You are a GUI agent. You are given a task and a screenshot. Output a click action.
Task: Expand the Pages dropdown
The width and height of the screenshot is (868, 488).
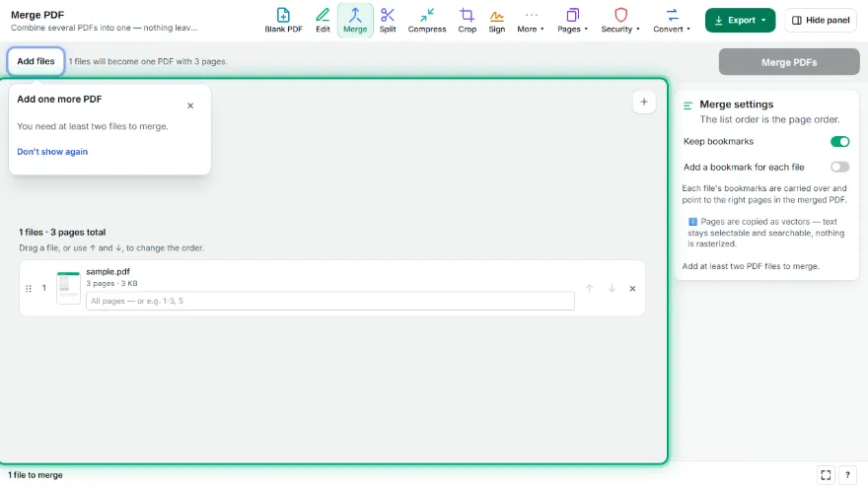(572, 21)
